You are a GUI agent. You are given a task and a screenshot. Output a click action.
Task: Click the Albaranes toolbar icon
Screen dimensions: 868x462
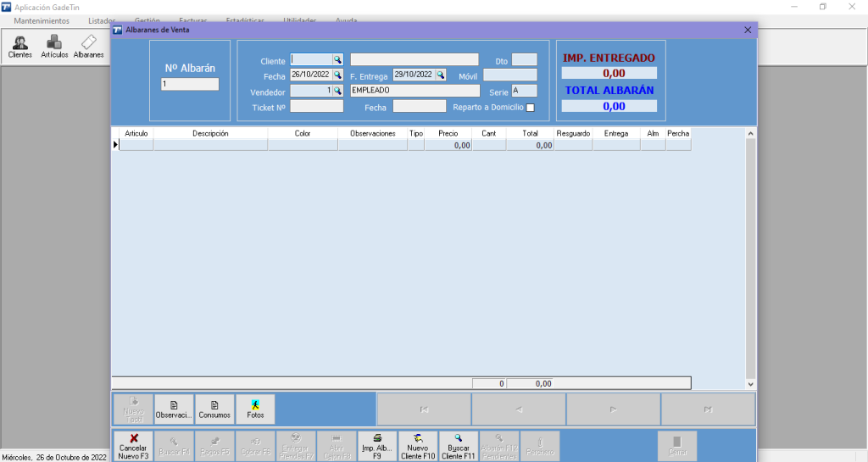[88, 46]
